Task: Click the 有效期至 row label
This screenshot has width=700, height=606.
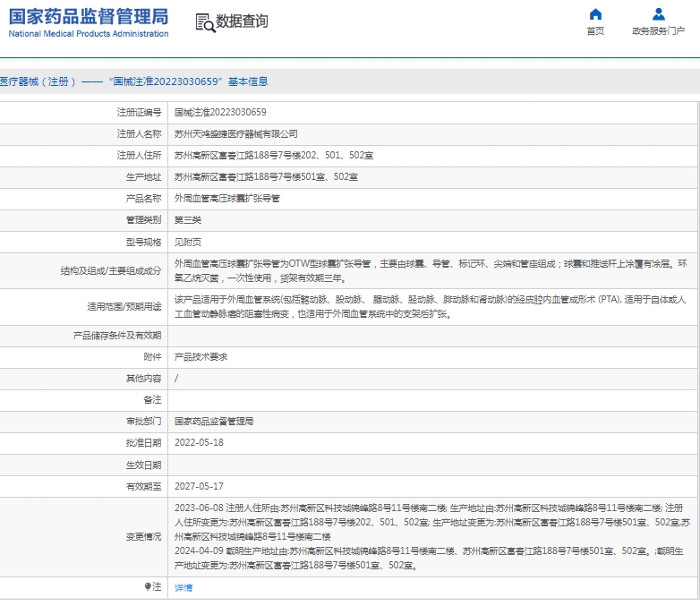Action: pos(143,486)
